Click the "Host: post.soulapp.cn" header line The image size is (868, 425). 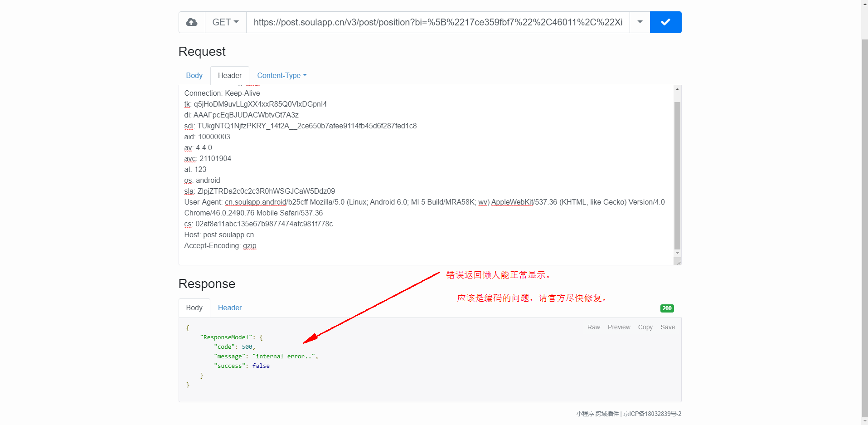[x=219, y=235]
